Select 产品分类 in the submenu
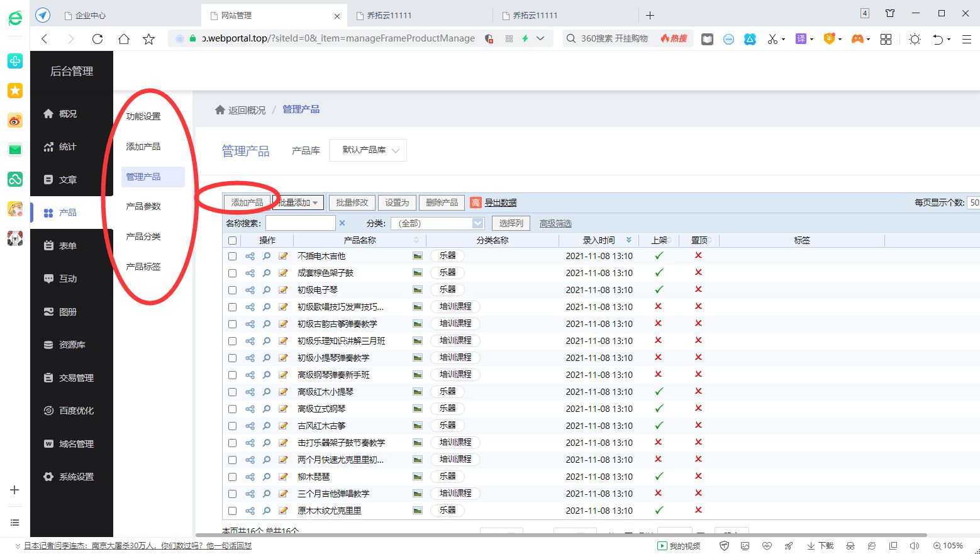This screenshot has width=980, height=554. [143, 236]
